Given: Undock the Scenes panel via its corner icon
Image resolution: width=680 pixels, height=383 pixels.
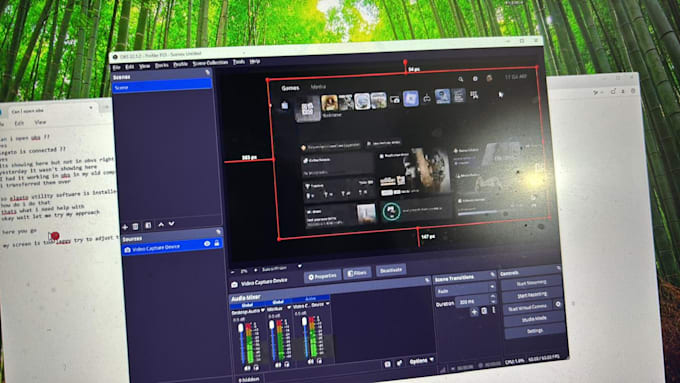Looking at the screenshot, I should [208, 72].
